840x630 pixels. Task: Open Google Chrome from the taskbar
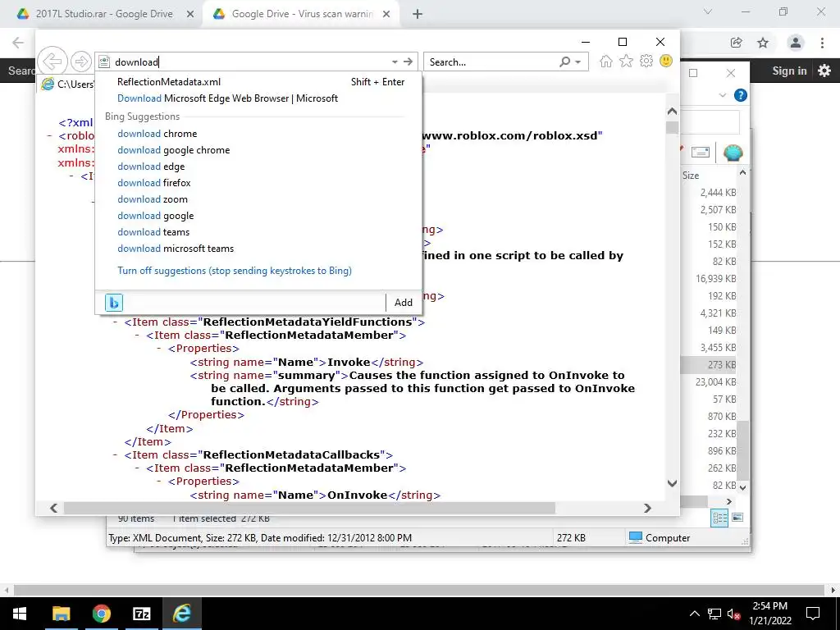[101, 614]
